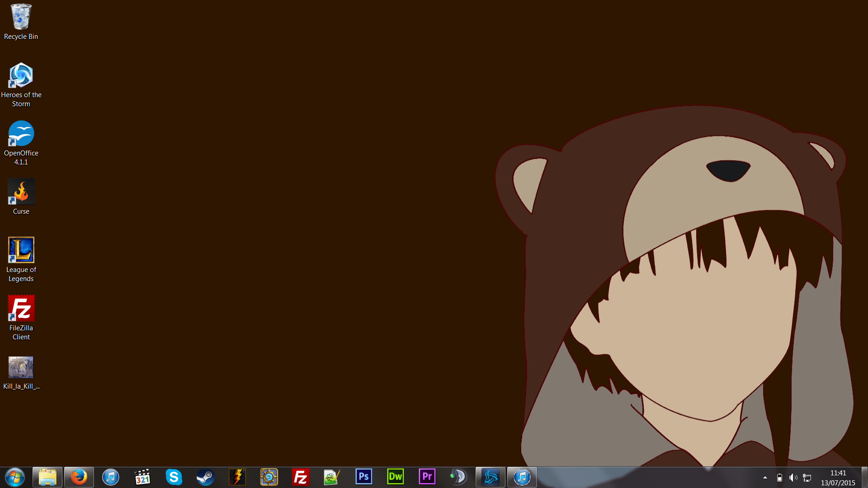Launch Premiere Pro from the taskbar
The width and height of the screenshot is (868, 488).
point(427,477)
